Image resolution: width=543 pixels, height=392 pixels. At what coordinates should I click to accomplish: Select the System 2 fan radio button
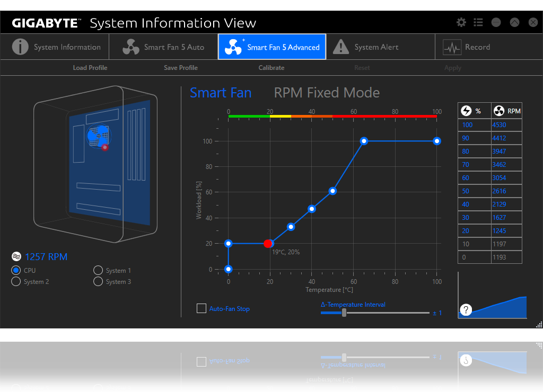[16, 281]
